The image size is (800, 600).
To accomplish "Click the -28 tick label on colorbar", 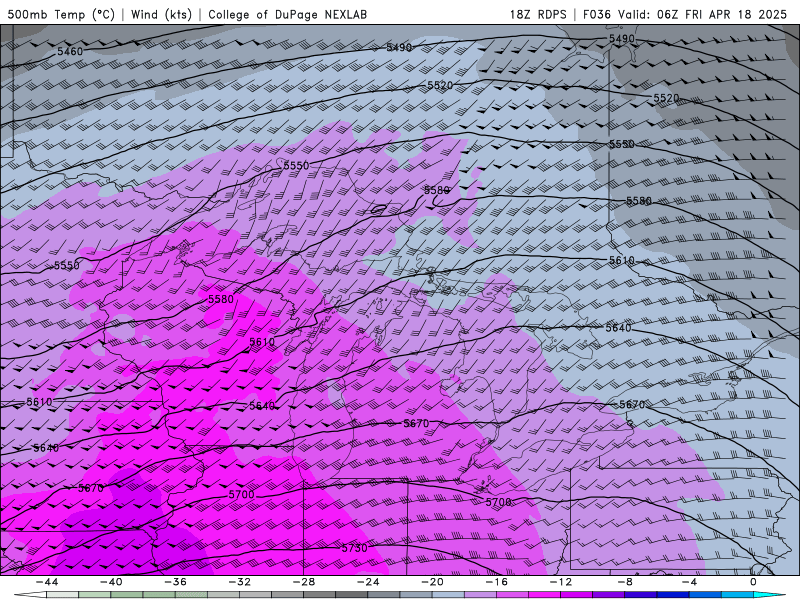I will click(304, 582).
